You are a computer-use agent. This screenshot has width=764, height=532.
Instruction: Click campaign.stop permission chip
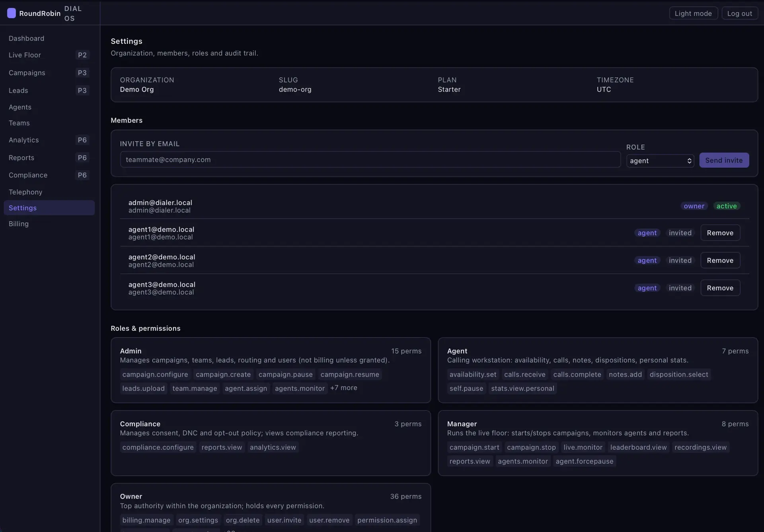coord(531,447)
